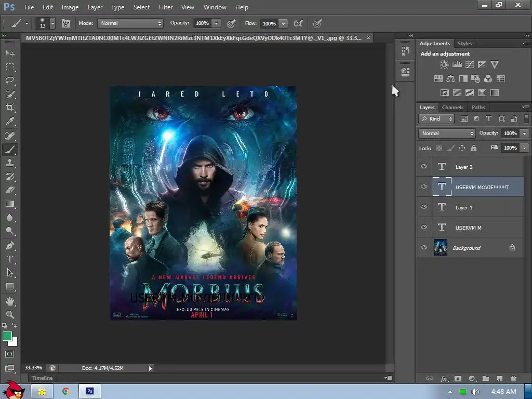Image resolution: width=532 pixels, height=399 pixels.
Task: Open layer blend mode Normal dropdown
Action: [x=447, y=134]
